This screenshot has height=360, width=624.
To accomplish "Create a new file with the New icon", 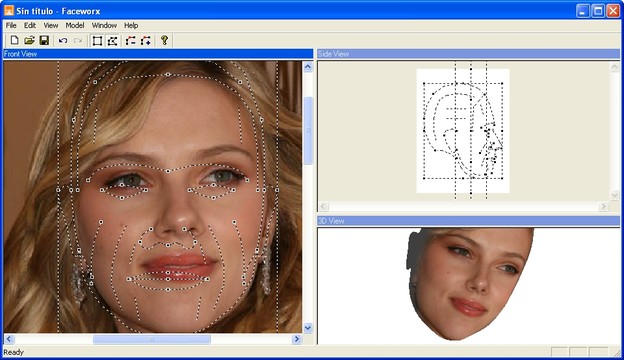I will point(14,40).
